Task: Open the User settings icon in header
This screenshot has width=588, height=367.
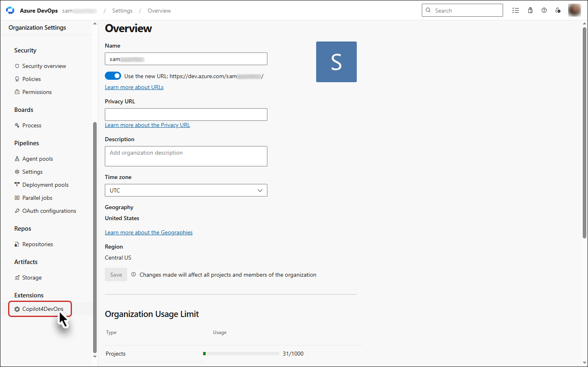Action: (558, 11)
